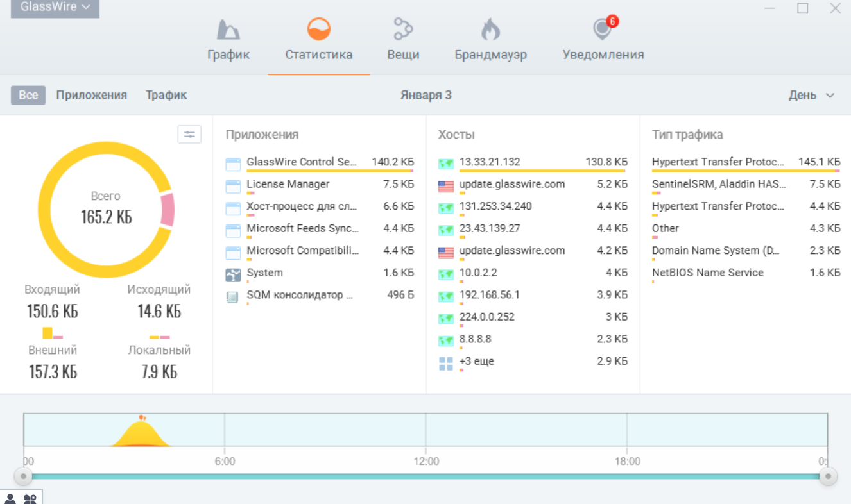Image resolution: width=851 pixels, height=504 pixels.
Task: Click the Хост-процесс app icon
Action: coord(233,209)
